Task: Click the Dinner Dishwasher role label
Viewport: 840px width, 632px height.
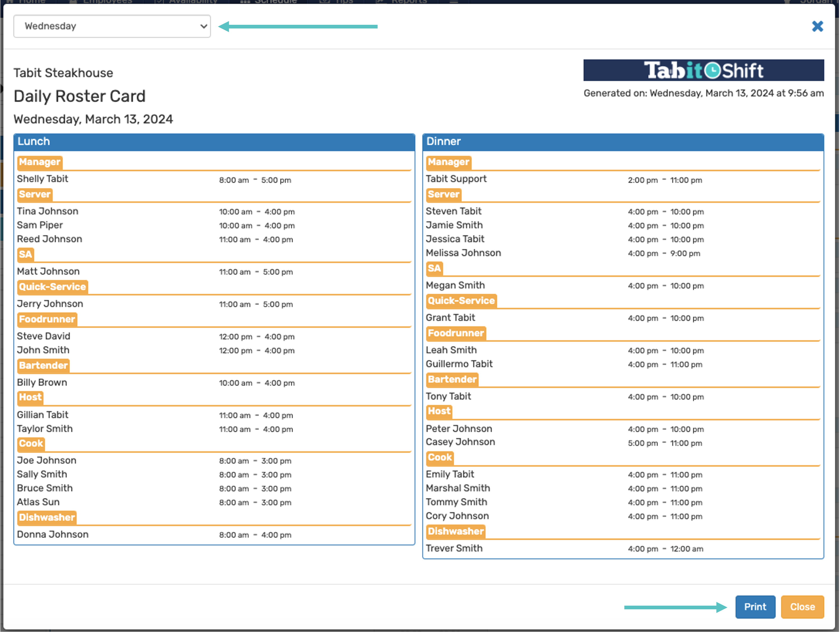Action: coord(455,531)
